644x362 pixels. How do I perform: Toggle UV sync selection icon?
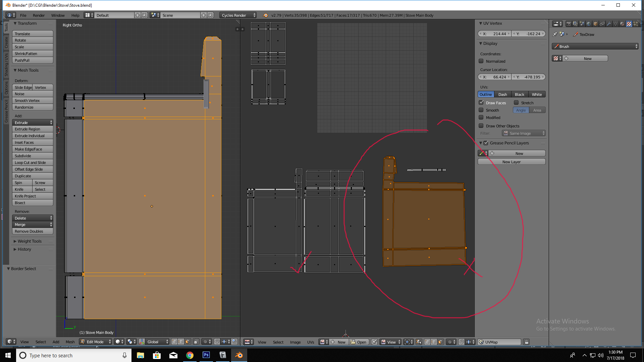tap(419, 342)
